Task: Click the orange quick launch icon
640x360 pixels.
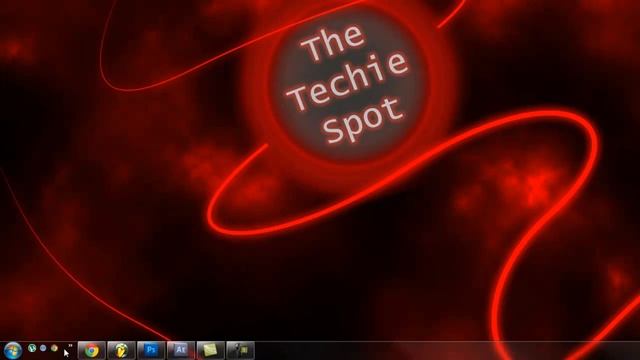Action: (x=54, y=348)
